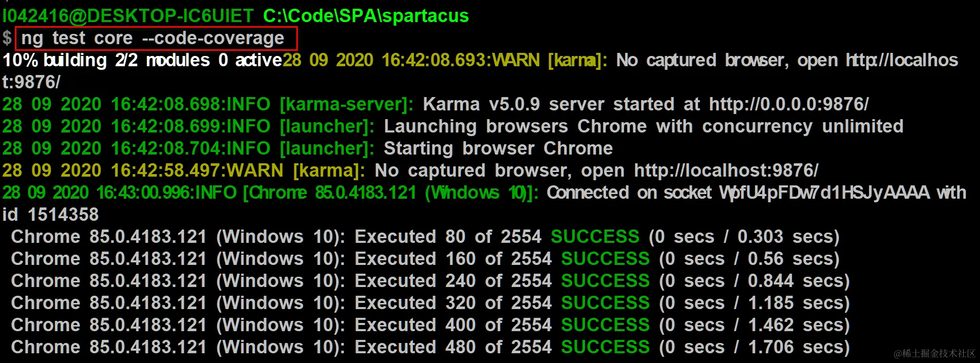Click the prompt path C:\Code\SPA\spartacus
Viewport: 980px width, 363px height.
[x=366, y=16]
